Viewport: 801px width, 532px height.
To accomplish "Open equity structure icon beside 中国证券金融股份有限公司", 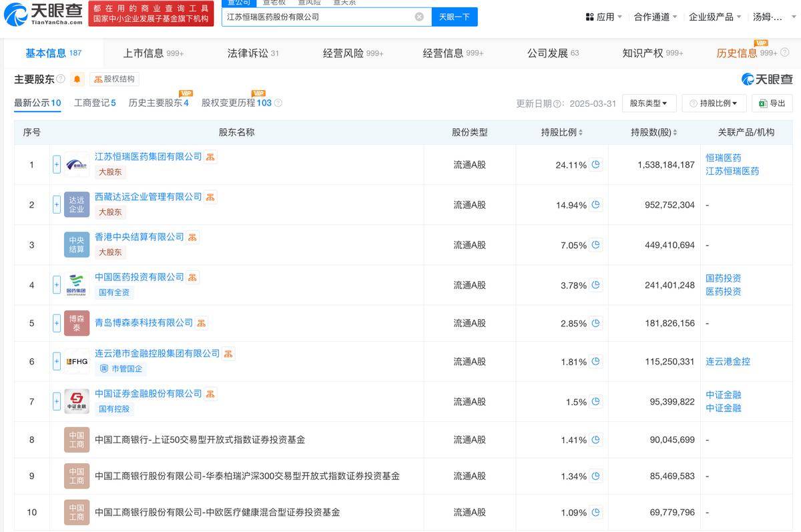I will point(210,394).
